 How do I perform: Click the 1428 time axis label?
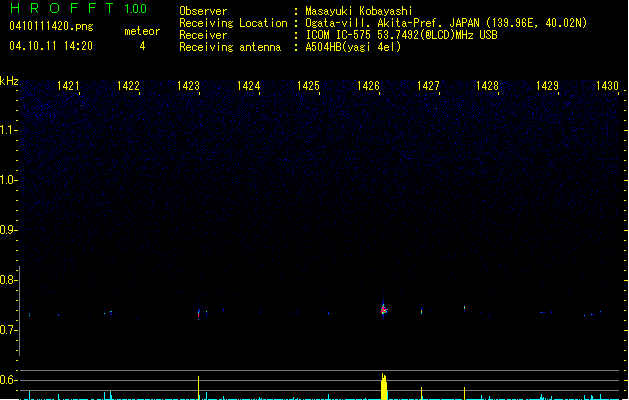click(487, 86)
